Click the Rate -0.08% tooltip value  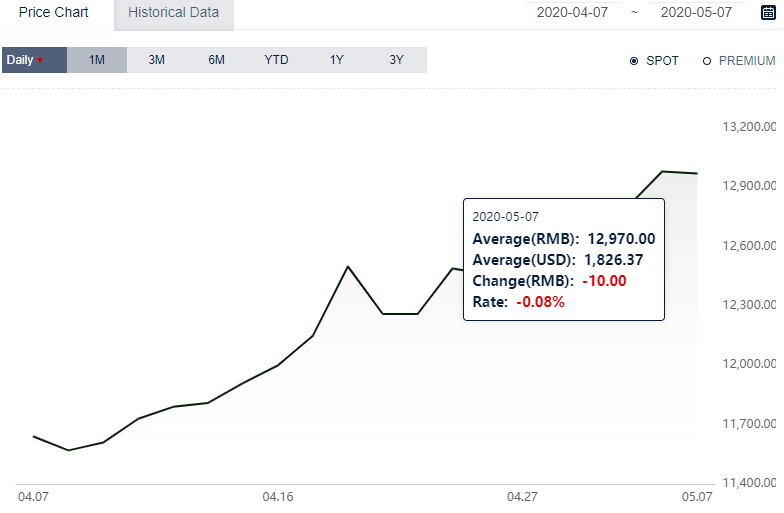(x=540, y=302)
